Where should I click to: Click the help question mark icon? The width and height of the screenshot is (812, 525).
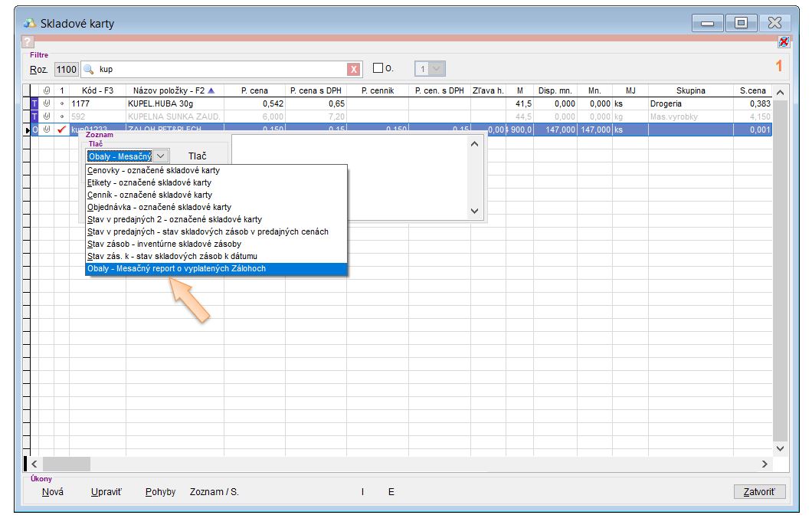coord(28,42)
